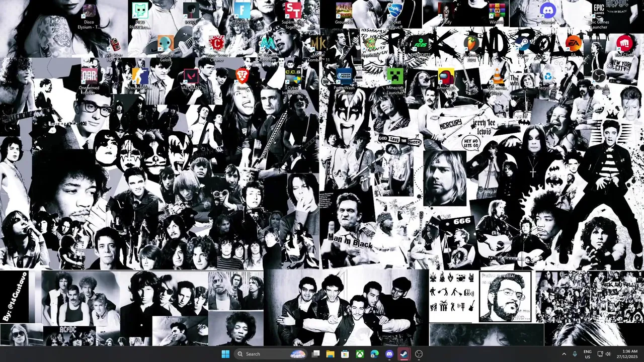Click the microphone tray icon
This screenshot has height=362, width=644.
pos(575,354)
